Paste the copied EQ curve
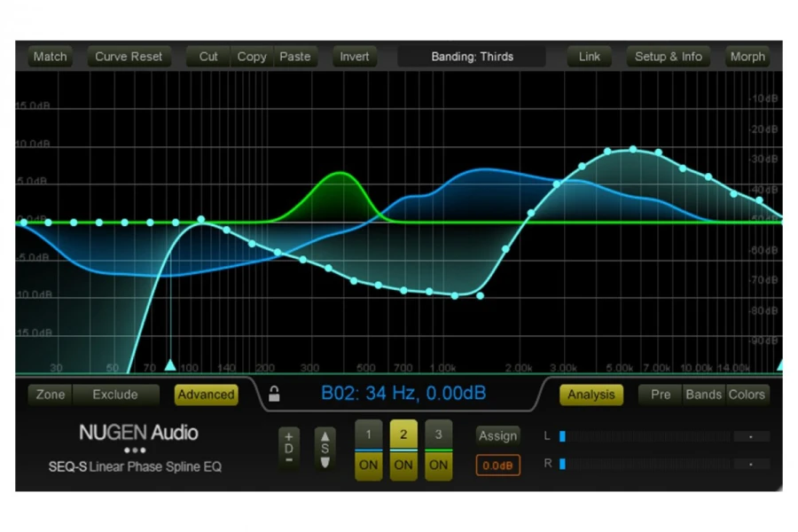798x532 pixels. 295,57
